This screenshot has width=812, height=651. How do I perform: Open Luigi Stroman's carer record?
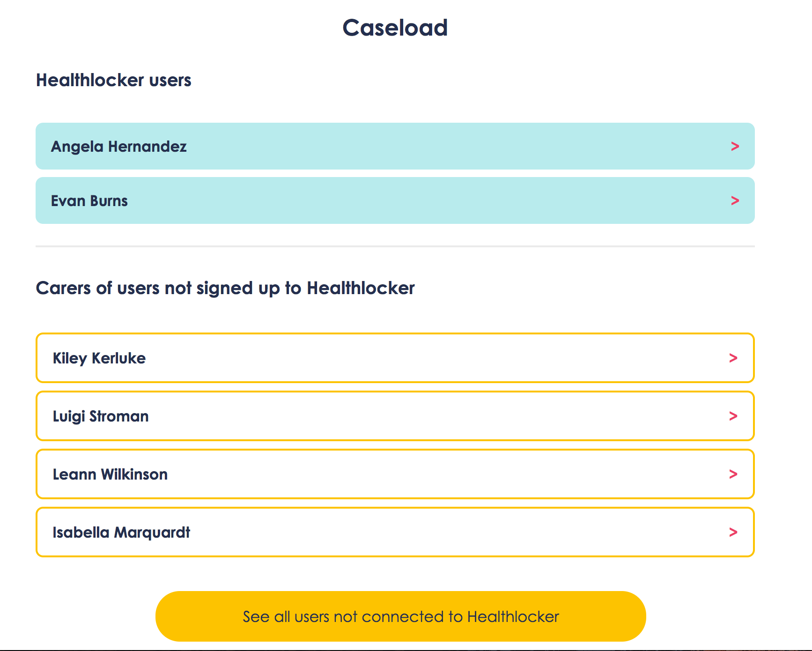101,416
